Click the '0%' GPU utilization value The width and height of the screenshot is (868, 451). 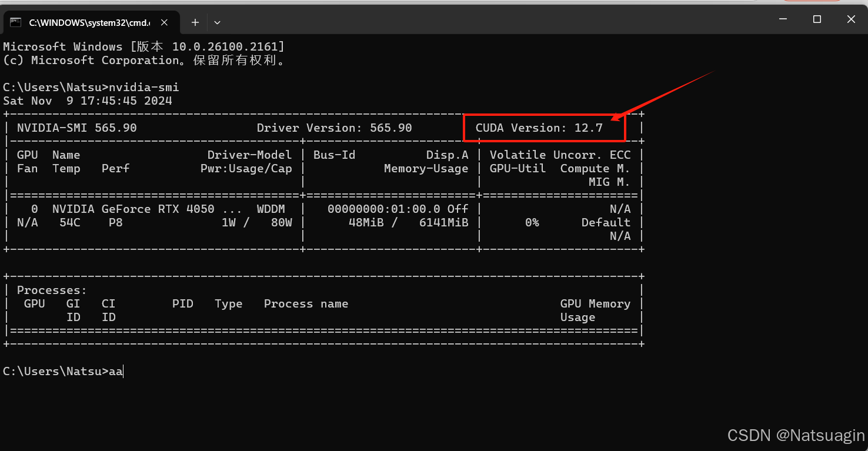532,222
